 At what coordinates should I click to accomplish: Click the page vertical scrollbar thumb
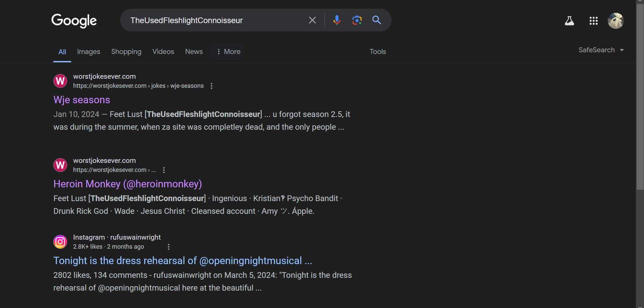[640, 97]
